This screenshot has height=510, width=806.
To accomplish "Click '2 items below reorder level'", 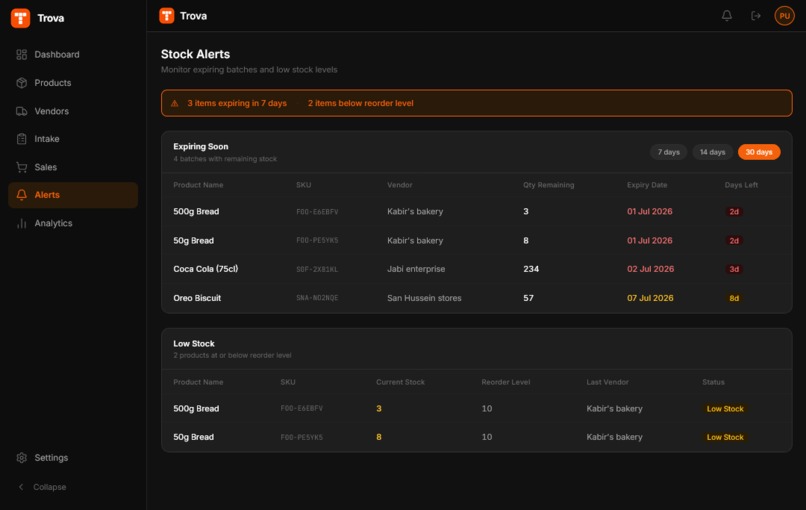I will [360, 103].
